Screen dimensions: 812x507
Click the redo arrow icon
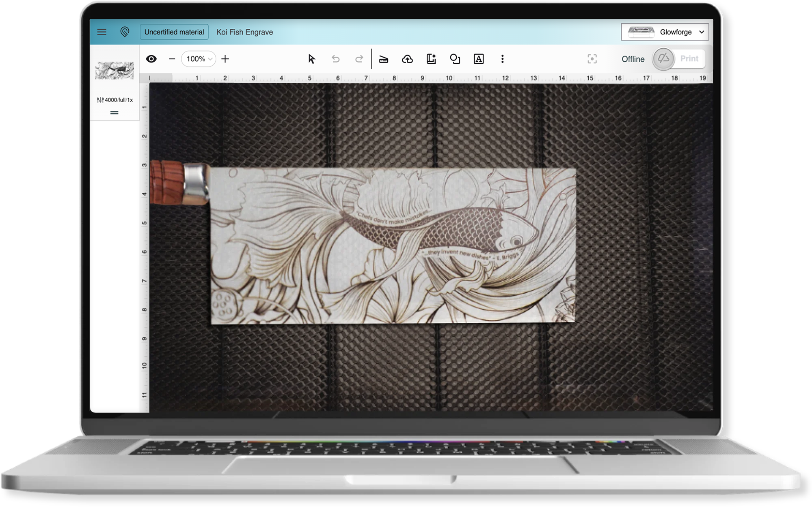click(359, 59)
